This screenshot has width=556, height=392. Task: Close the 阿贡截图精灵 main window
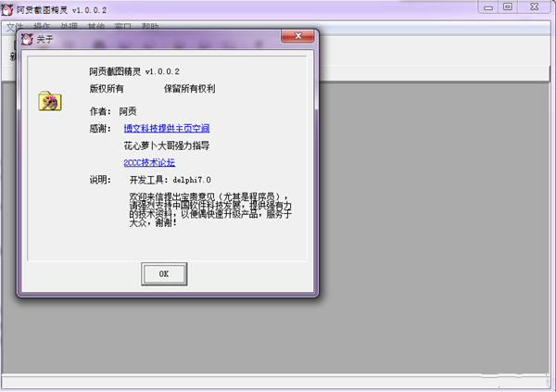535,7
